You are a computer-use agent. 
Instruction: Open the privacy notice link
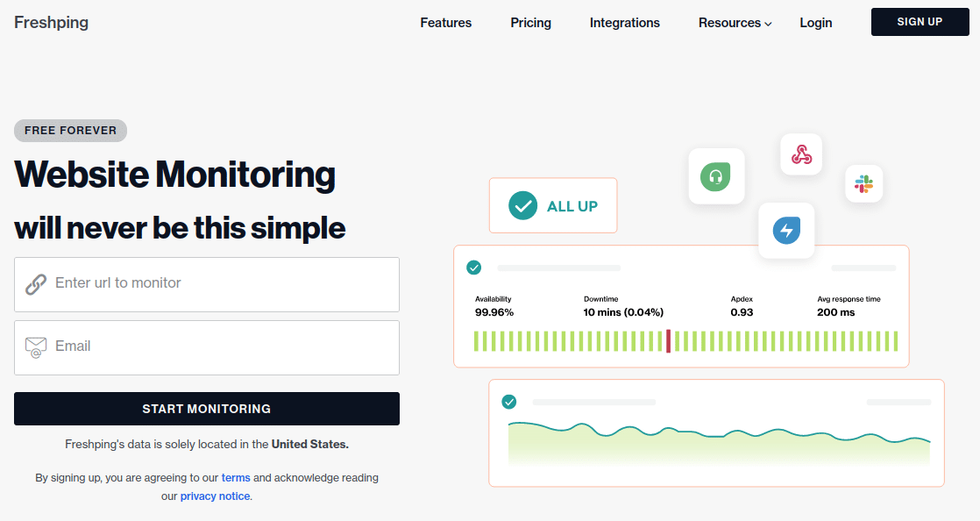215,496
